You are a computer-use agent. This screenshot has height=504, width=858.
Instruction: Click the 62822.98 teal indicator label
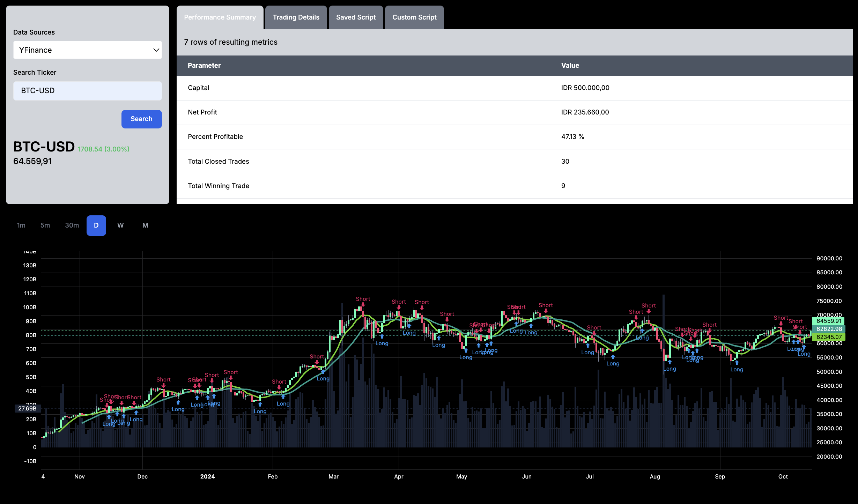(x=829, y=329)
